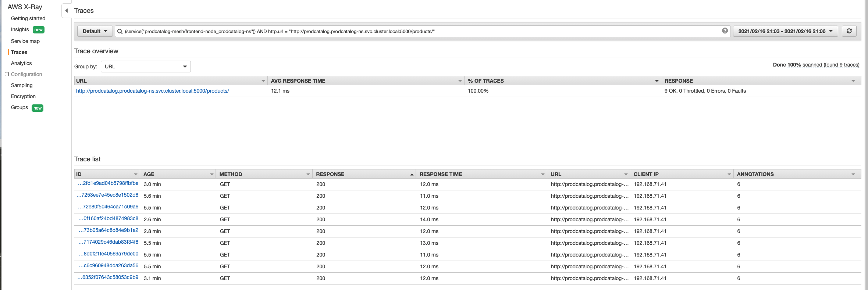Sort overview by % OF TRACES column
The width and height of the screenshot is (868, 290).
pos(563,81)
